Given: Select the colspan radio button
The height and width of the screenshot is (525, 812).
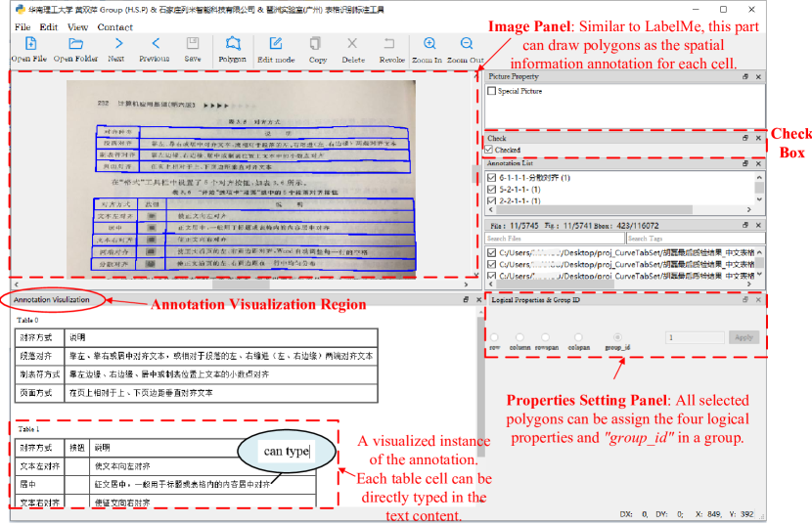Looking at the screenshot, I should 578,337.
